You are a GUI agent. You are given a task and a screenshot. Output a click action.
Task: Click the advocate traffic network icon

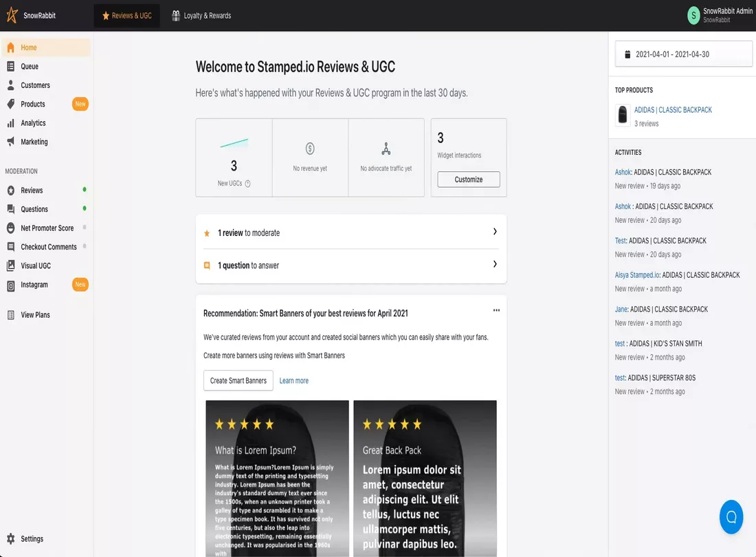386,149
